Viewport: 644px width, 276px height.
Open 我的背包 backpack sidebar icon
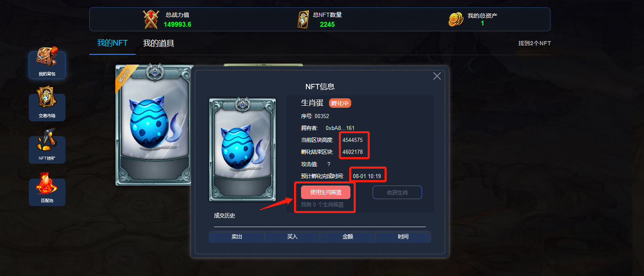pyautogui.click(x=47, y=65)
